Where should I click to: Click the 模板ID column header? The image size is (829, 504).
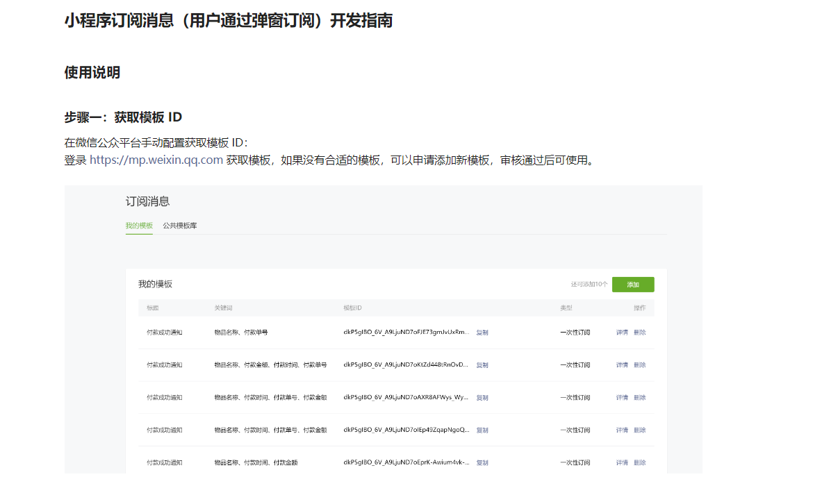352,308
